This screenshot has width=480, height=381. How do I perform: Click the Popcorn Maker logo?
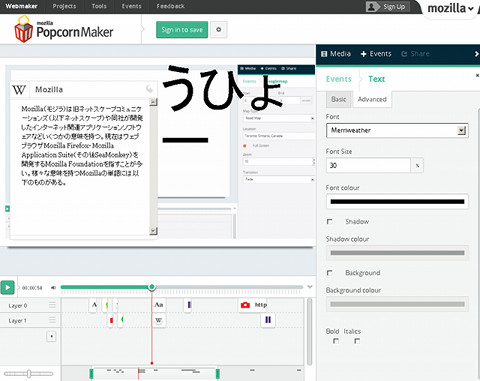coord(64,29)
